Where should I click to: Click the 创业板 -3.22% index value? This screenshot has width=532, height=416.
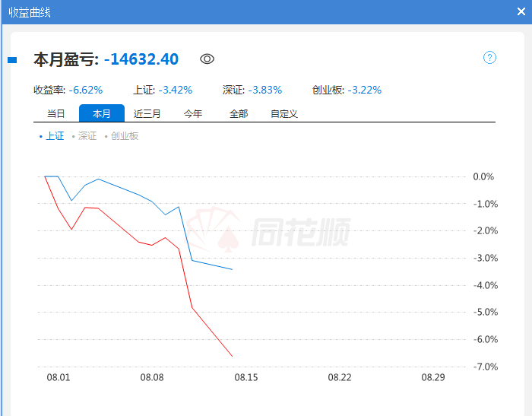coord(365,90)
